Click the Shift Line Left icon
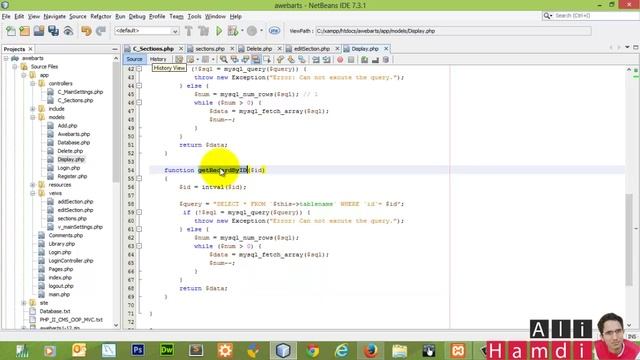The image size is (640, 360). pyautogui.click(x=316, y=60)
